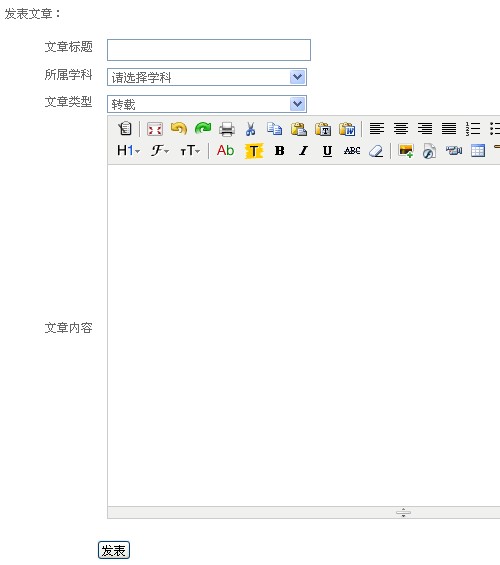Click the paste as plain text icon

click(x=323, y=129)
